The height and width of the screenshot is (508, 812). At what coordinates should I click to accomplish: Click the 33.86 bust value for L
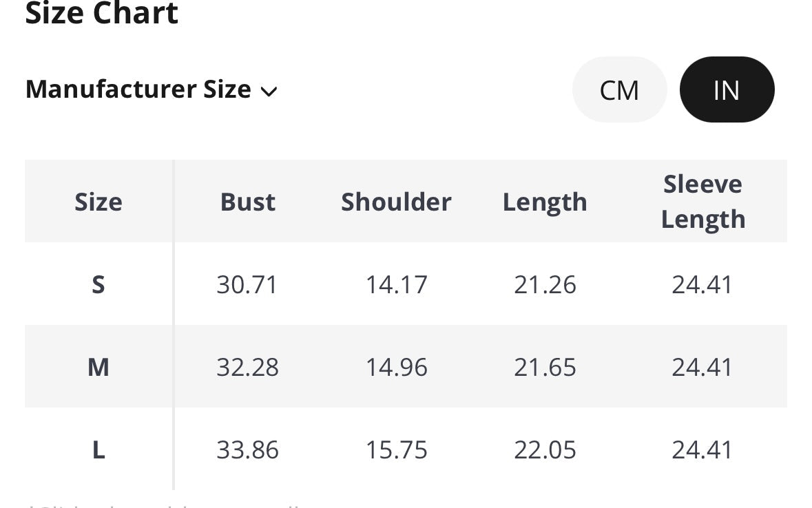(x=247, y=449)
